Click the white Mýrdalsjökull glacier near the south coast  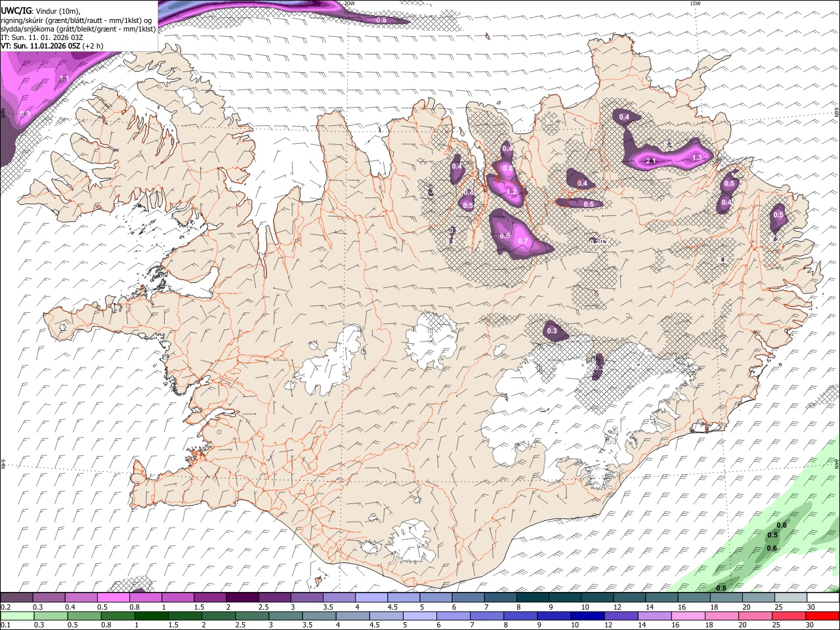412,541
